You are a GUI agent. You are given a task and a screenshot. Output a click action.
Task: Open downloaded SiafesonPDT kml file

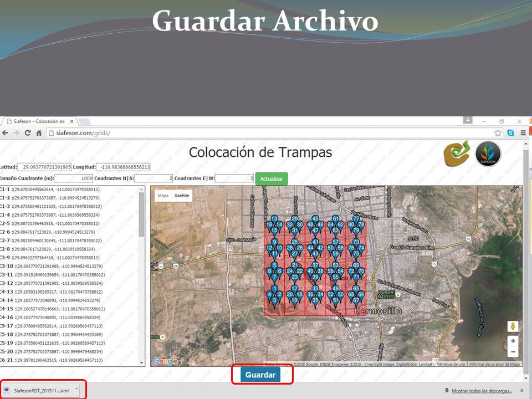37,391
